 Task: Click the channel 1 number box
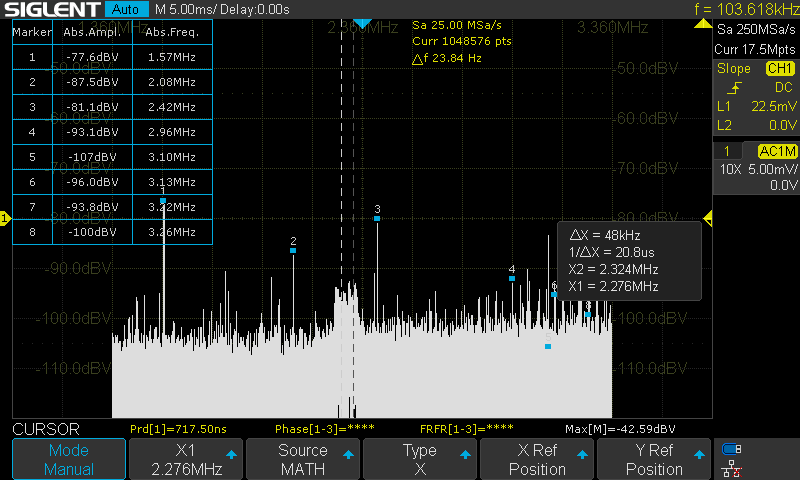pyautogui.click(x=727, y=151)
